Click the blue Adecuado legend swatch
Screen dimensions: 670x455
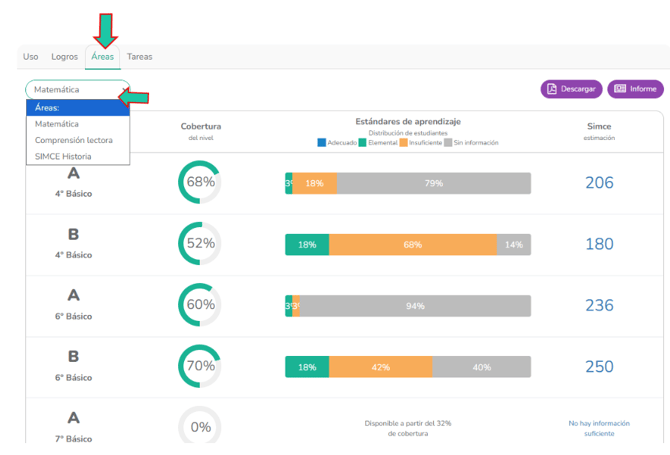321,143
